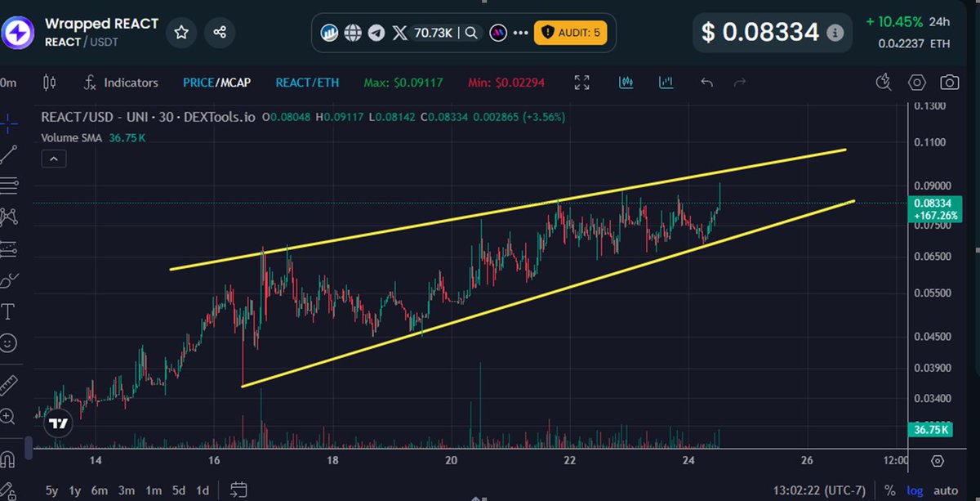Click the 36.75K volume axis label
The image size is (980, 501).
[931, 429]
